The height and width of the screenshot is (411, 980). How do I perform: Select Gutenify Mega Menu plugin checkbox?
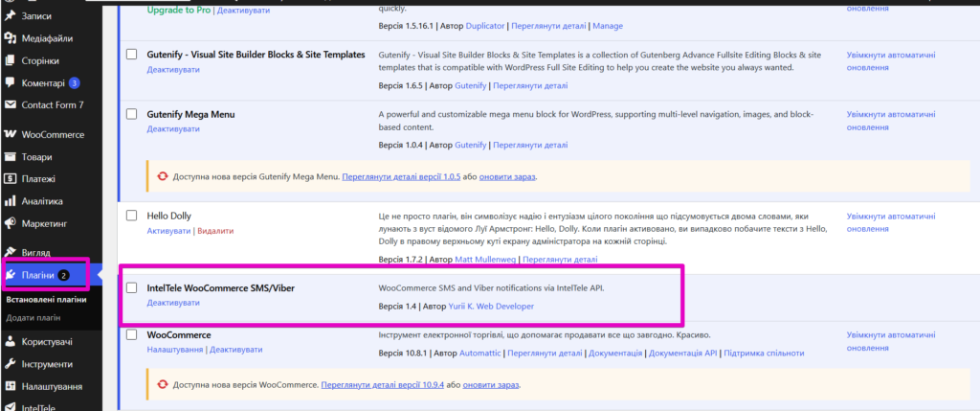[131, 114]
